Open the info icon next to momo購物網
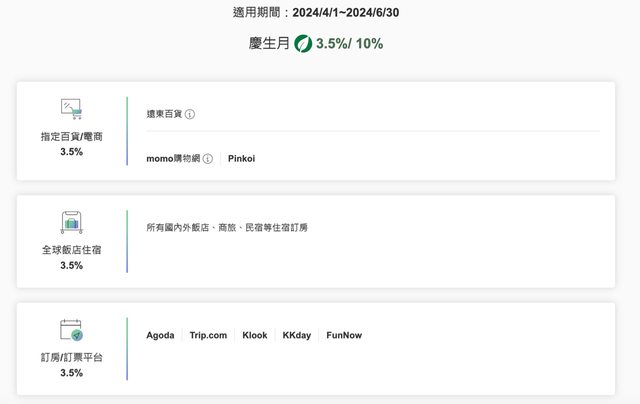Viewport: 640px width, 404px height. tap(208, 158)
